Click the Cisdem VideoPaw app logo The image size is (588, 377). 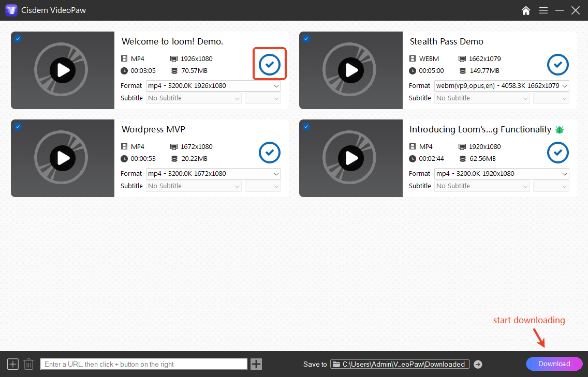click(x=11, y=10)
